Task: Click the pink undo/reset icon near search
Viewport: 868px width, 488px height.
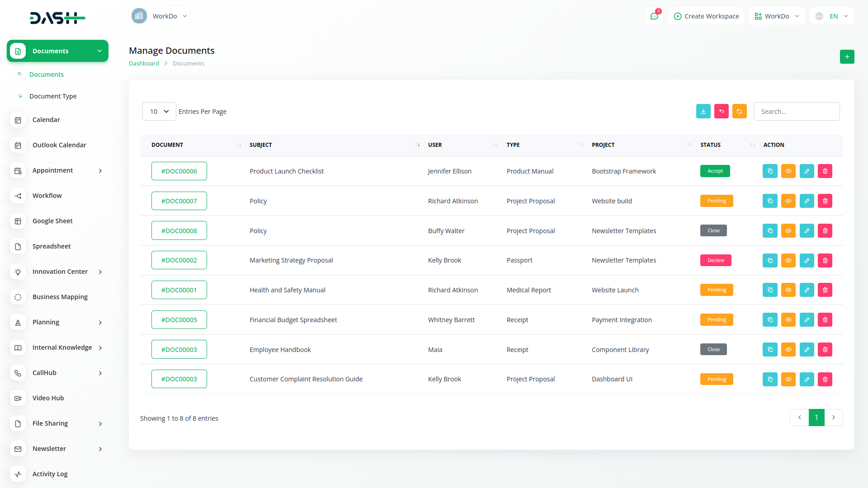Action: 721,111
